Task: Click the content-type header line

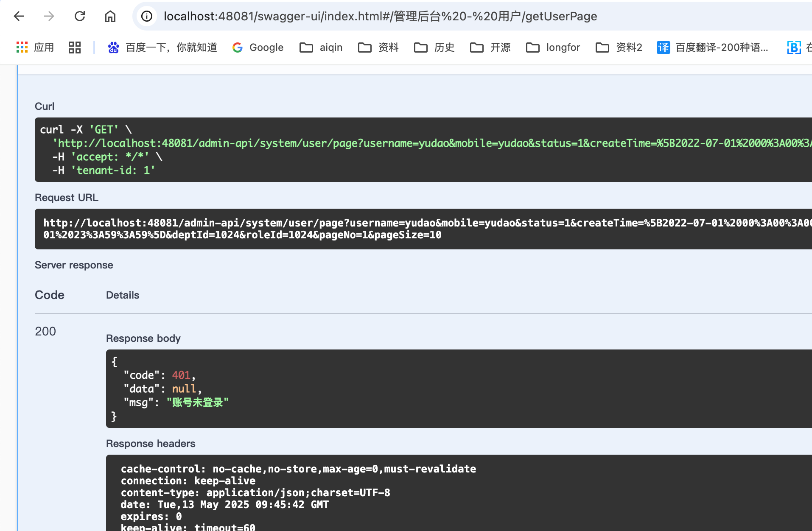Action: pos(255,492)
